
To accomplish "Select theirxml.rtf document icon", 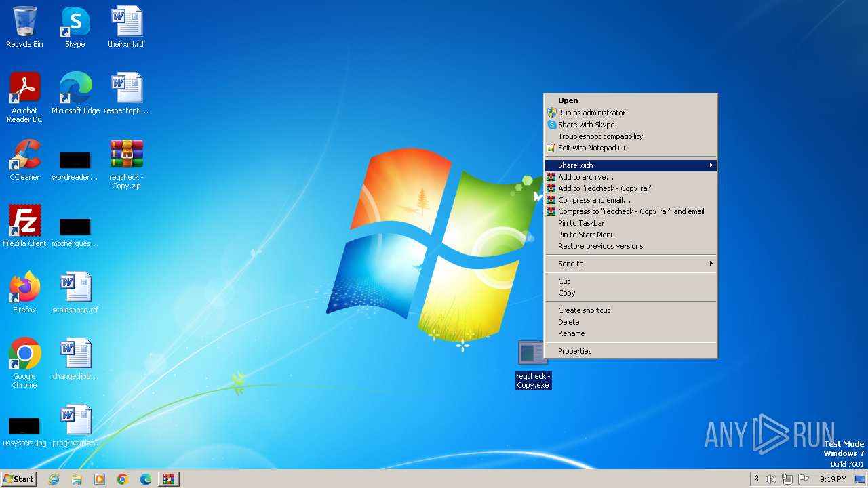I will pos(126,27).
